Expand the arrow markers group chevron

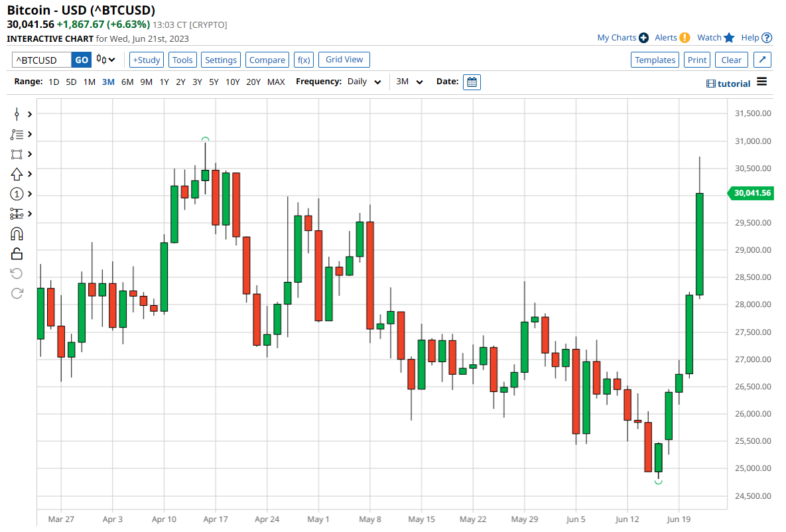[x=30, y=174]
